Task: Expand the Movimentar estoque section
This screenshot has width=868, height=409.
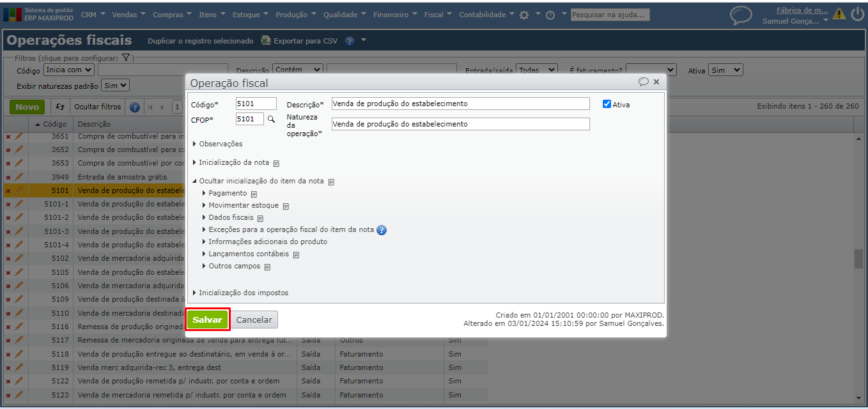Action: (x=240, y=205)
